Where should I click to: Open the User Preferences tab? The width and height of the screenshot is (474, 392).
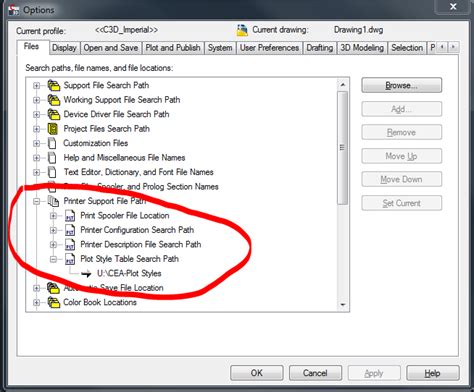point(269,48)
